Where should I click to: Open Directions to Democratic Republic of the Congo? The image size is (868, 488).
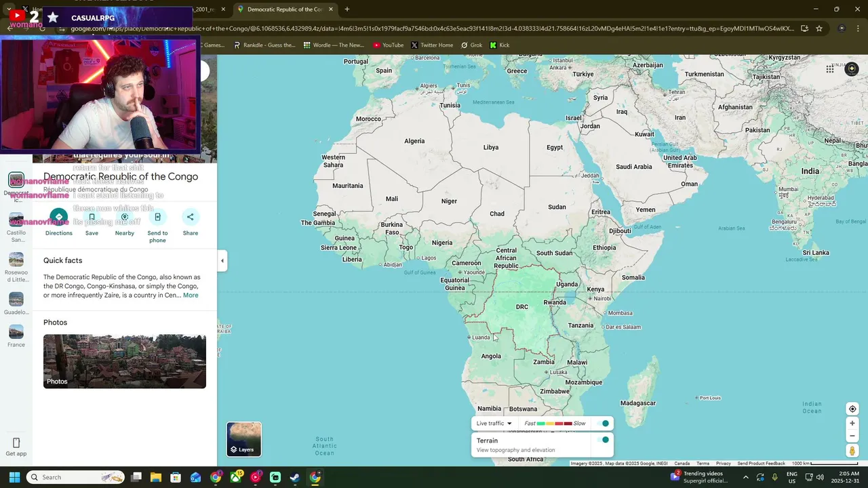58,217
